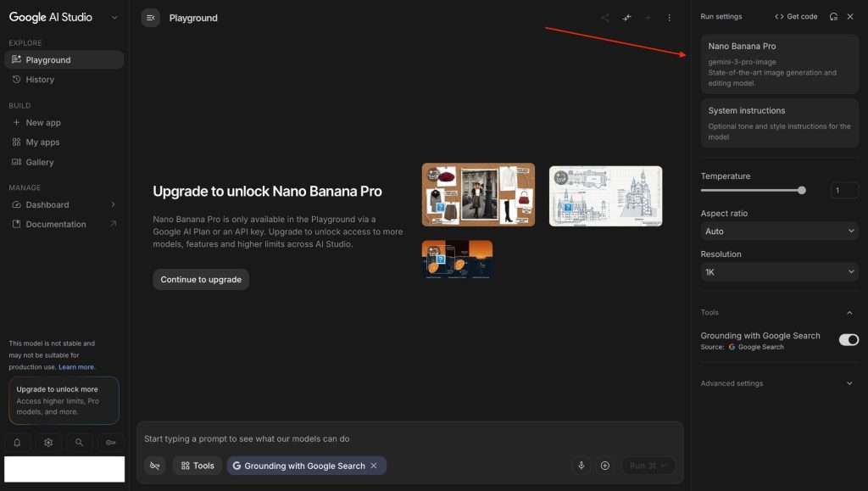Collapse the sidebar with the menu icon
Screen dimensions: 868x491
(150, 18)
